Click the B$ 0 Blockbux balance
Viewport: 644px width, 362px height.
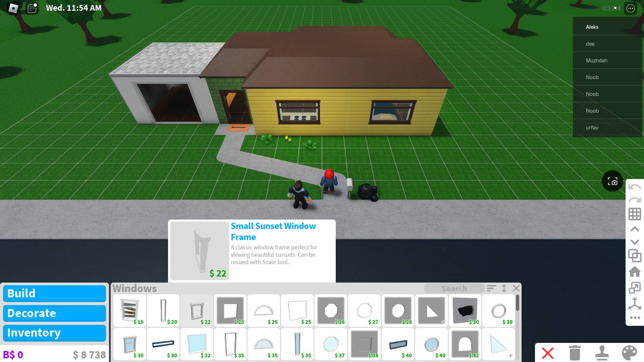click(x=13, y=355)
